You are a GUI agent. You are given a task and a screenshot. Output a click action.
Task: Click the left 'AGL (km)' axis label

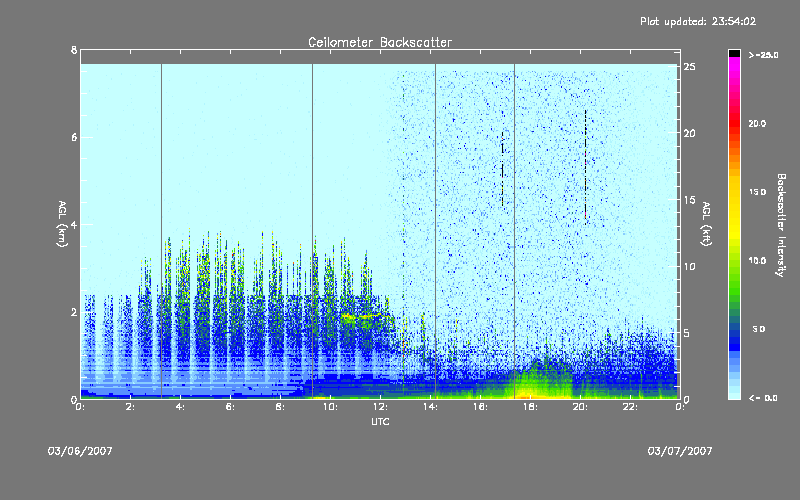coord(62,223)
